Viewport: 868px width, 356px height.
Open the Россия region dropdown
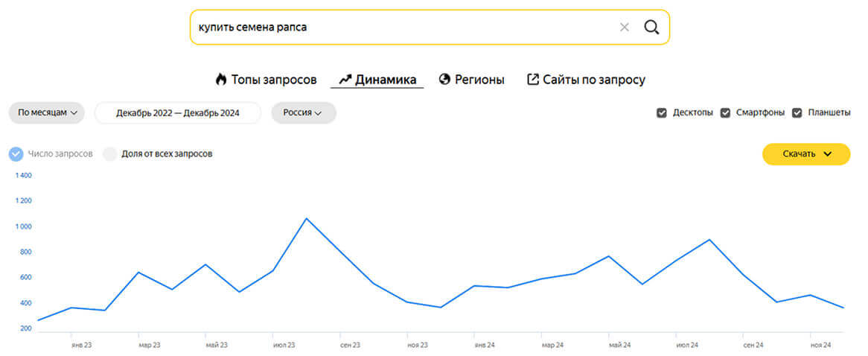[x=303, y=113]
